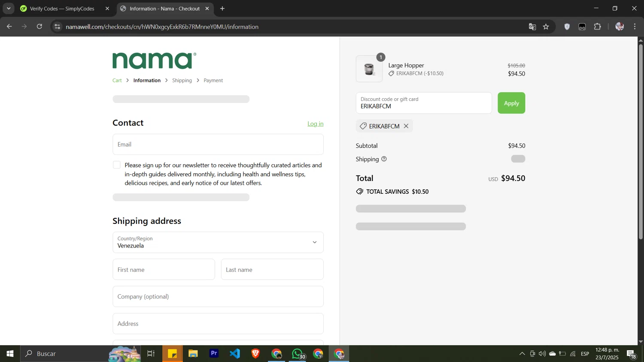Close the Verify Codes SimplyCodes tab
This screenshot has width=644, height=362.
point(107,9)
